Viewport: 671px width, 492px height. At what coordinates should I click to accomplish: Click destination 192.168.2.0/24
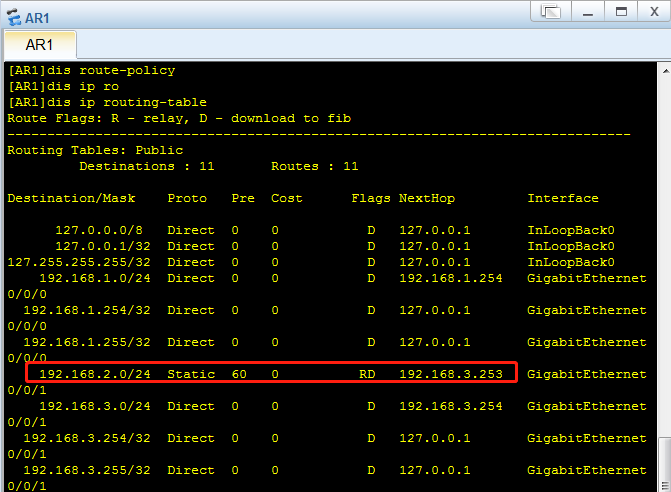tap(95, 374)
